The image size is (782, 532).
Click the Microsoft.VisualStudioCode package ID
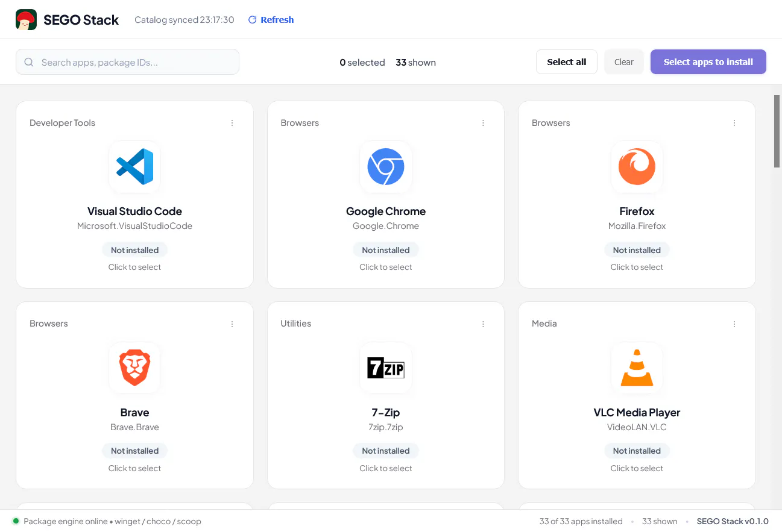tap(134, 226)
